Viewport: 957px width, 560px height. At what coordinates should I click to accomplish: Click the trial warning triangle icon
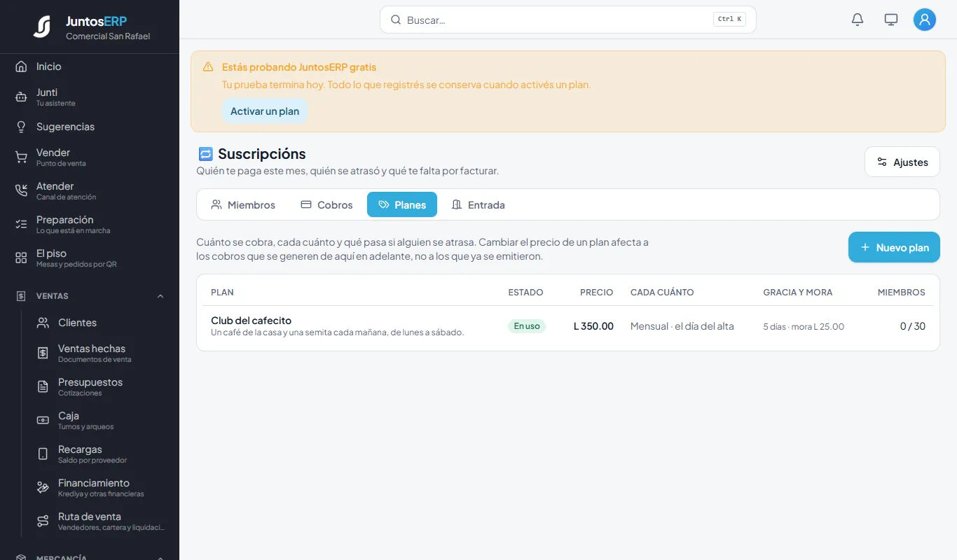tap(208, 67)
